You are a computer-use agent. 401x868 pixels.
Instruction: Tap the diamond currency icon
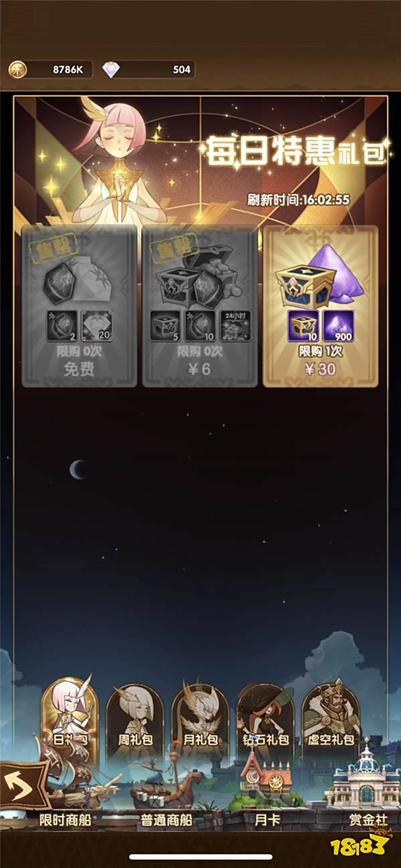point(111,70)
